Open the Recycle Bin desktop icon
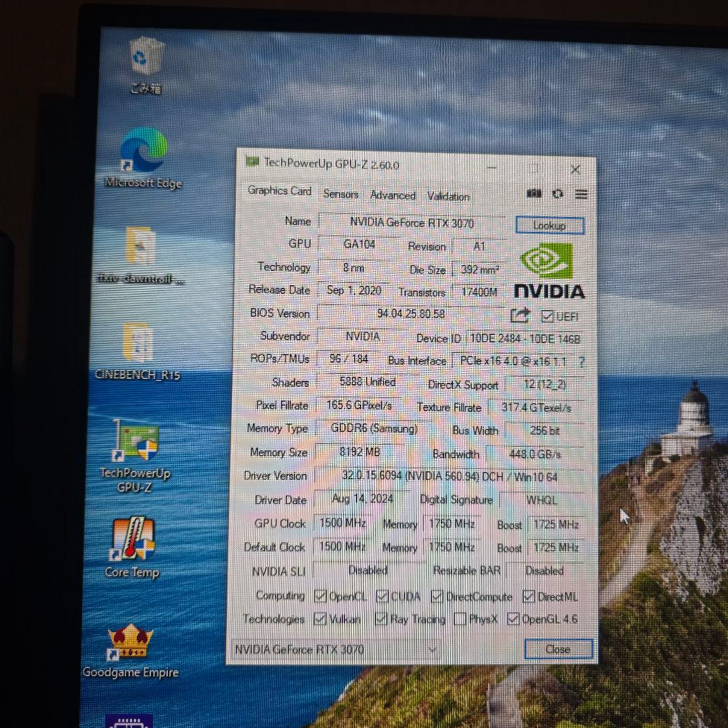The width and height of the screenshot is (728, 728). tap(146, 57)
